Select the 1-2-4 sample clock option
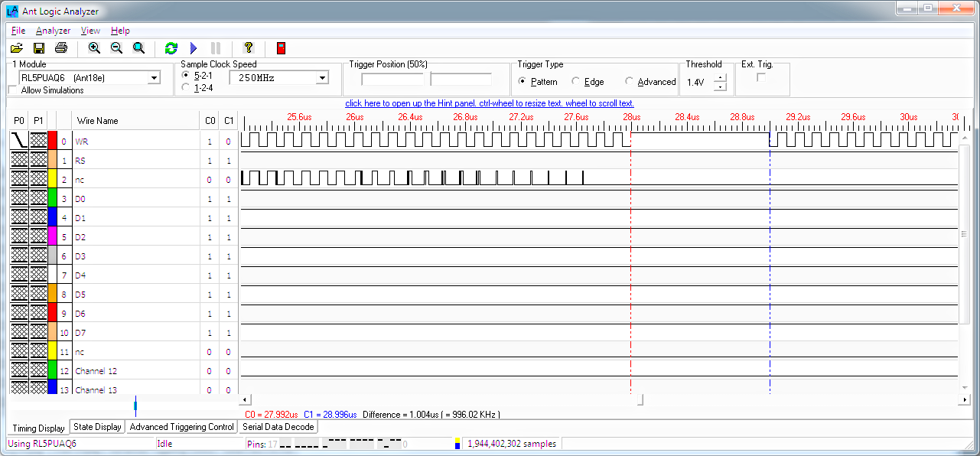Image resolution: width=980 pixels, height=456 pixels. click(x=186, y=88)
